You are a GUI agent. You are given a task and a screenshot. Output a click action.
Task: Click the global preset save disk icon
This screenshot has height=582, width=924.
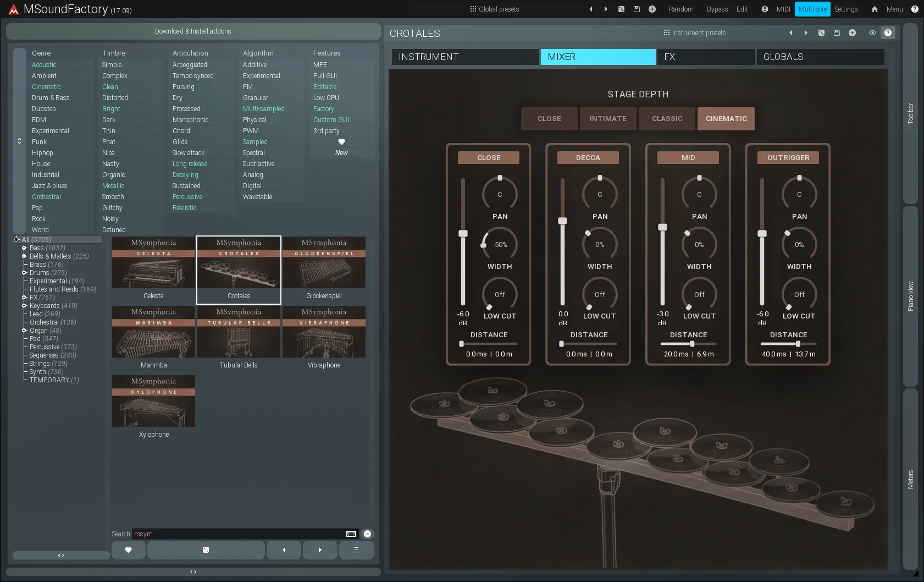tap(637, 9)
